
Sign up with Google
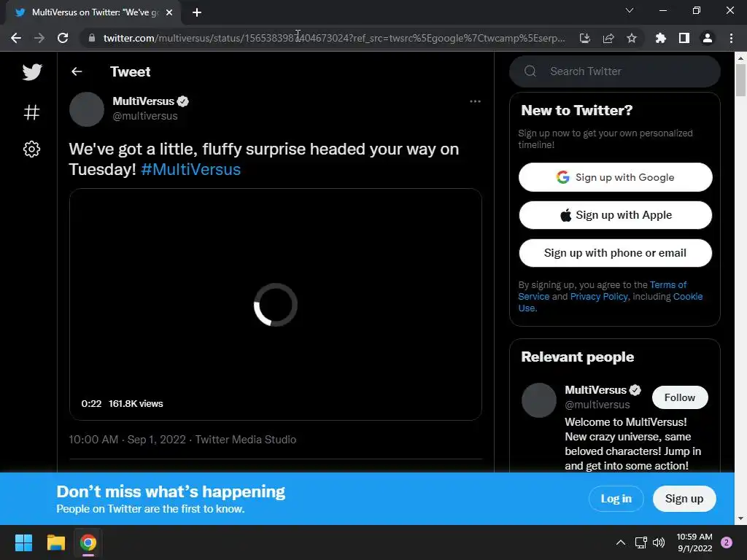[x=616, y=177]
